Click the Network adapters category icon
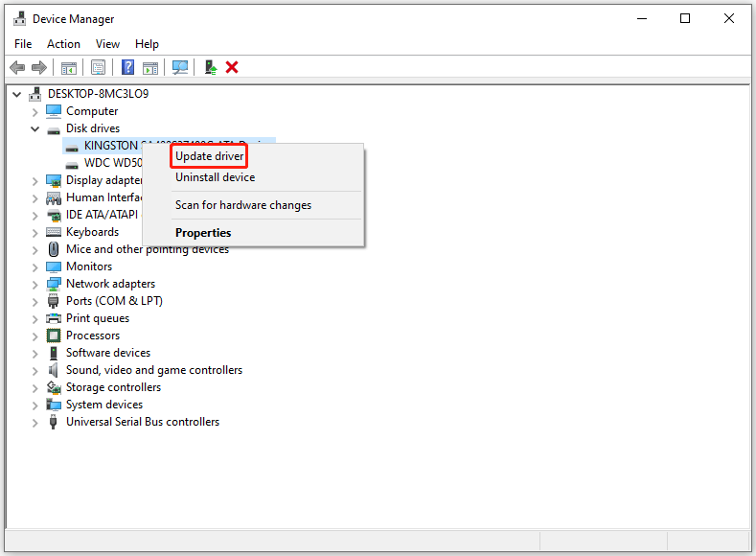 pos(54,284)
